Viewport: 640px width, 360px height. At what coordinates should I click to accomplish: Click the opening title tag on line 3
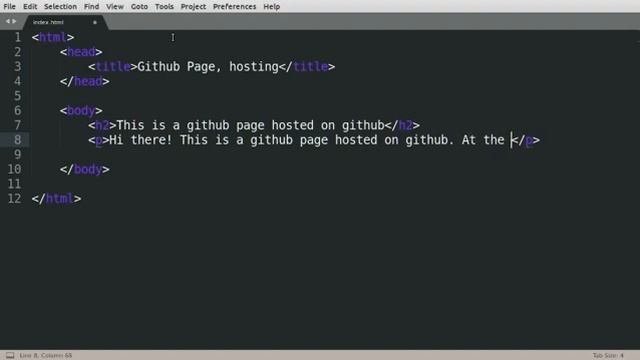point(112,67)
